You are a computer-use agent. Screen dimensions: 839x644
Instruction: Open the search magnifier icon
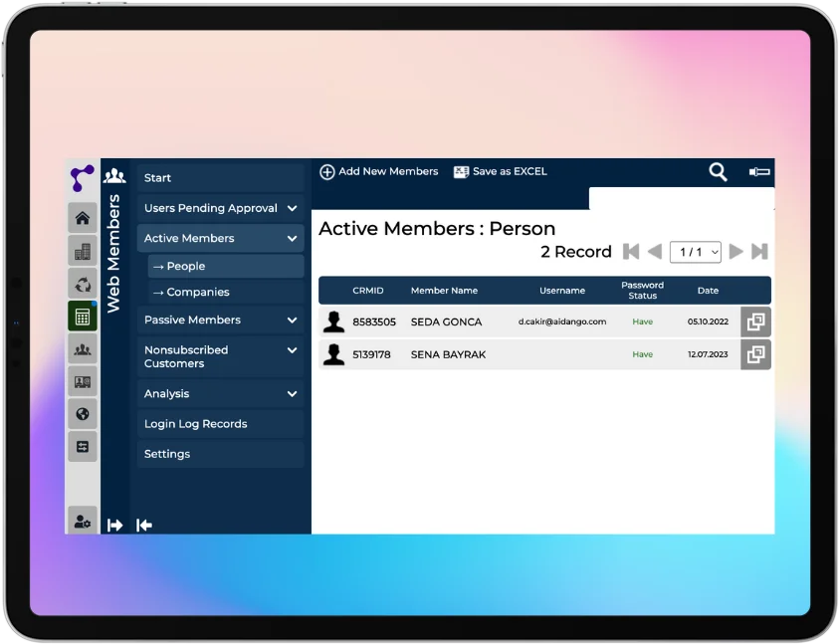718,171
